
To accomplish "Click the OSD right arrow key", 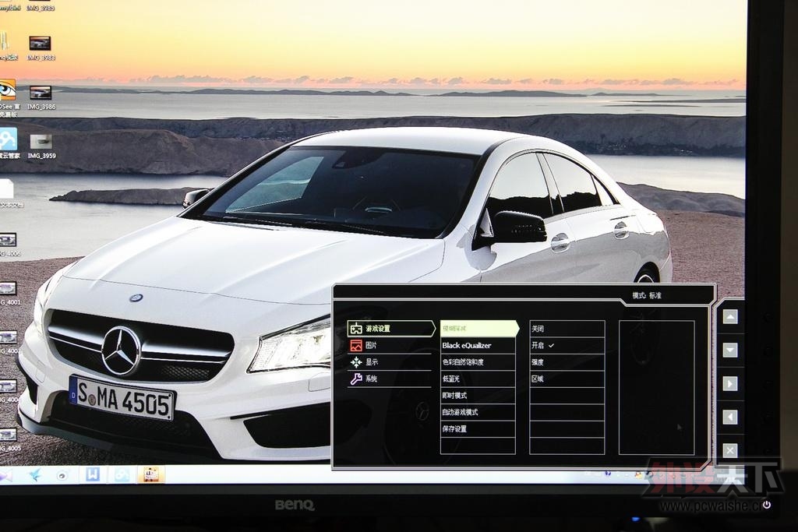I will click(730, 383).
